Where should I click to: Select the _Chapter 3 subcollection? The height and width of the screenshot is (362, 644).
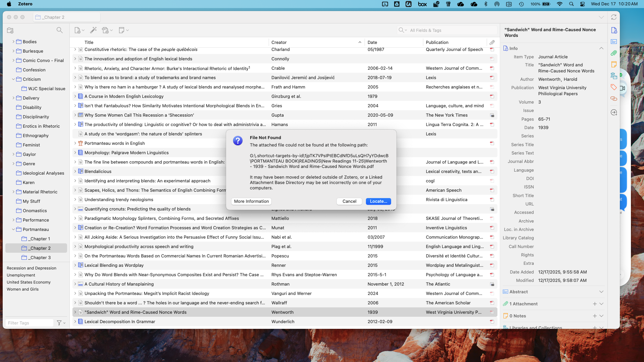pos(40,258)
